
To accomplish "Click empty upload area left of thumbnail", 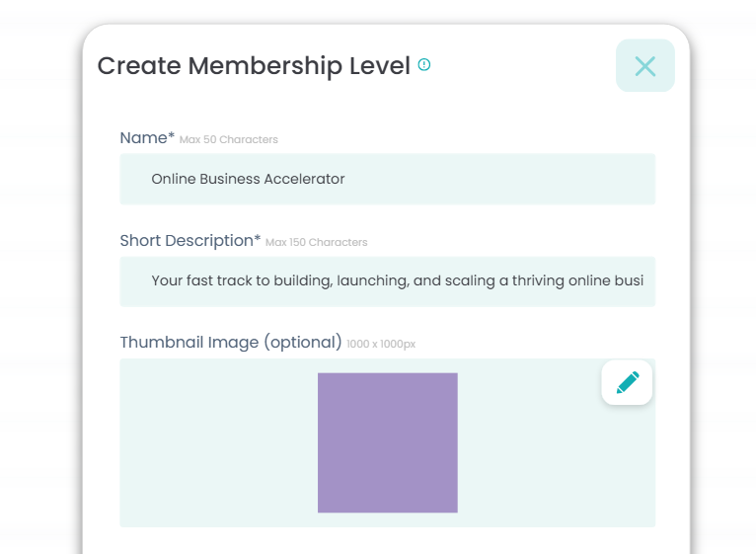I will 217,444.
